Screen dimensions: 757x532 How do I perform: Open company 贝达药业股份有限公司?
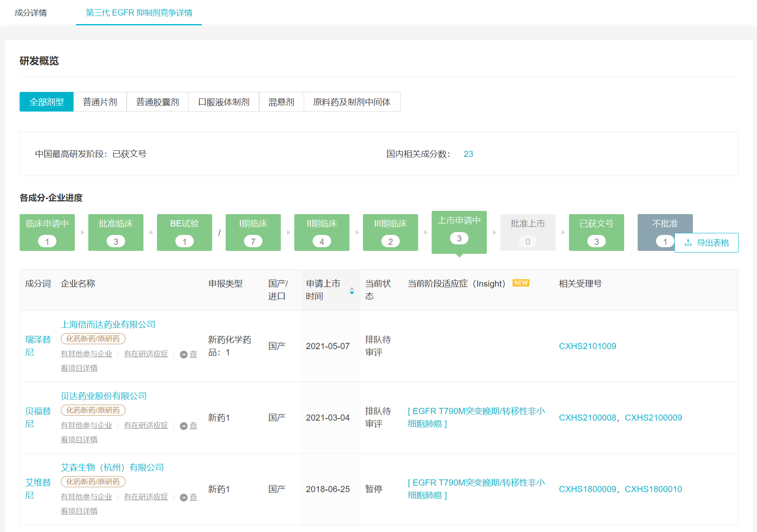[104, 396]
